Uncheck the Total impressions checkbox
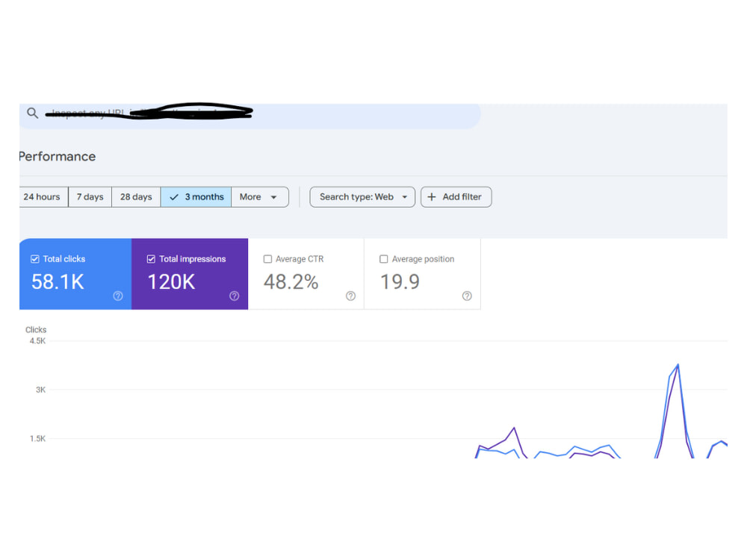This screenshot has width=747, height=560. 151,259
